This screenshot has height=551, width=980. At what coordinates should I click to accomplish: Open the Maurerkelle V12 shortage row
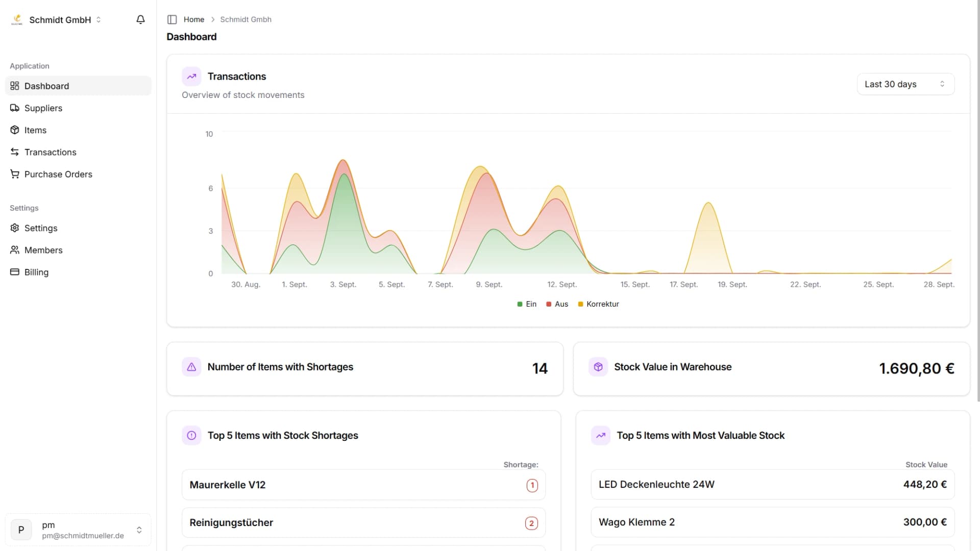coord(363,485)
